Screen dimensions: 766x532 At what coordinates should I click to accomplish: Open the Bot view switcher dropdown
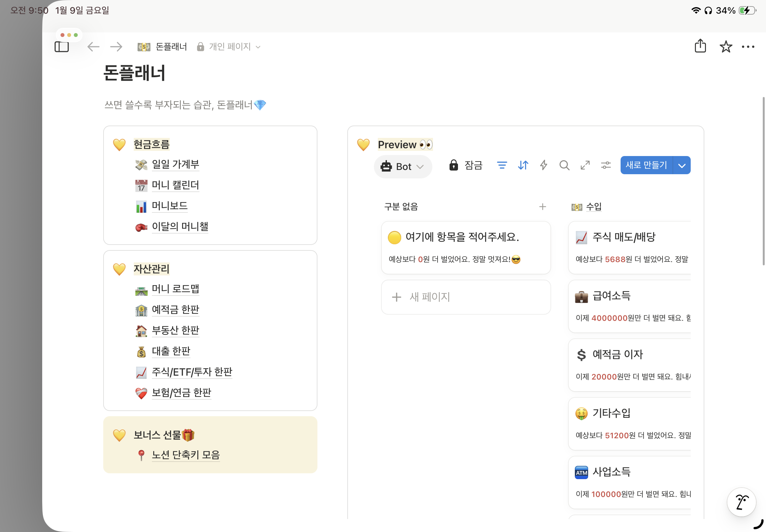(x=403, y=166)
